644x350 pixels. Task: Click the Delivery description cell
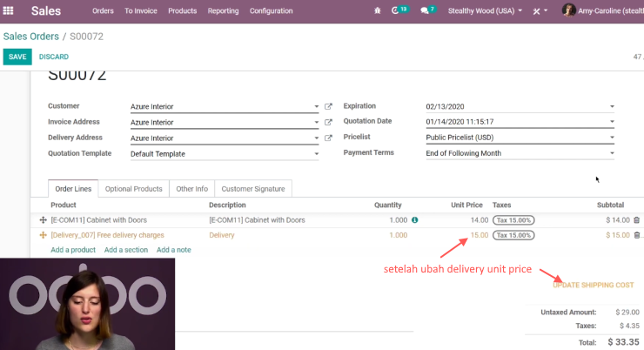tap(222, 235)
